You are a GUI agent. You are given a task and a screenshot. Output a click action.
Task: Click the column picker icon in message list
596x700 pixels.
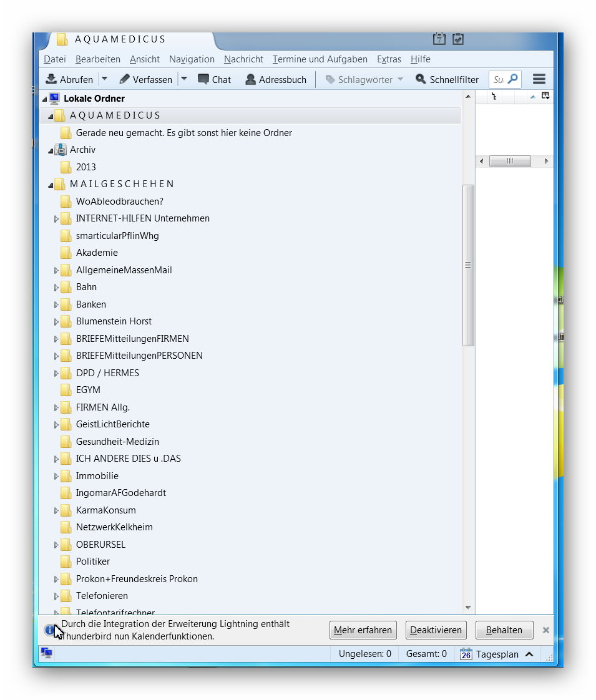[x=545, y=96]
